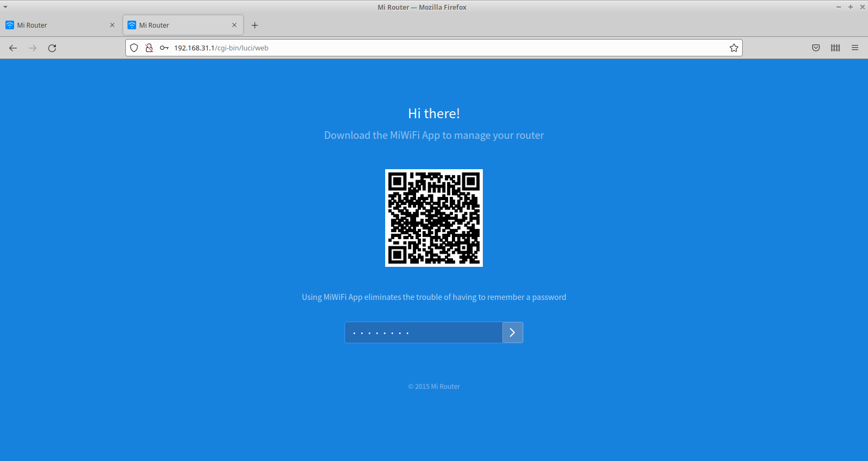The width and height of the screenshot is (868, 461).
Task: Reload the current page
Action: click(52, 48)
